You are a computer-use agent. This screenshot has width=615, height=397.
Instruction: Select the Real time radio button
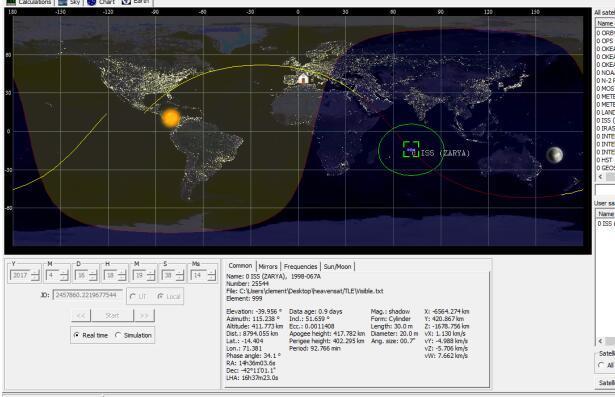[91, 335]
